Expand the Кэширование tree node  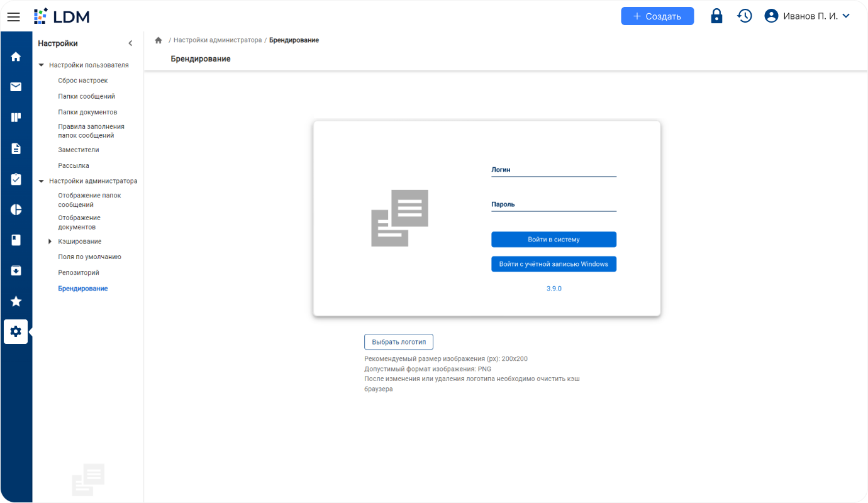point(50,241)
